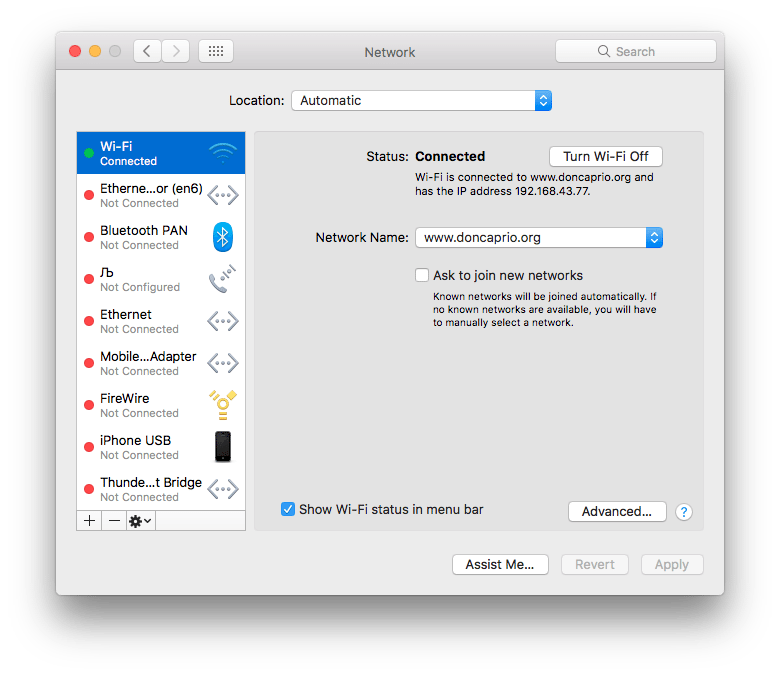This screenshot has width=780, height=675.
Task: Click Turn Wi-Fi Off
Action: click(x=605, y=156)
